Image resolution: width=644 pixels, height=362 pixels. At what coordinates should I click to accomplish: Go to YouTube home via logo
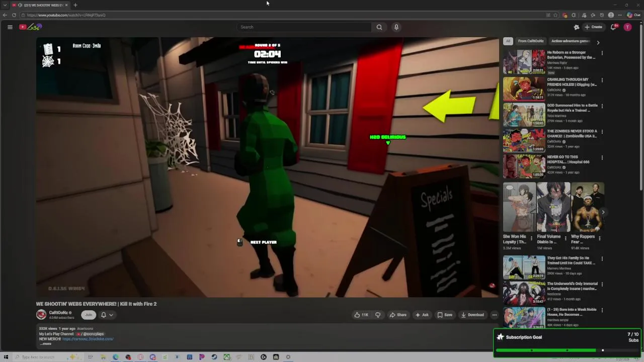(30, 27)
